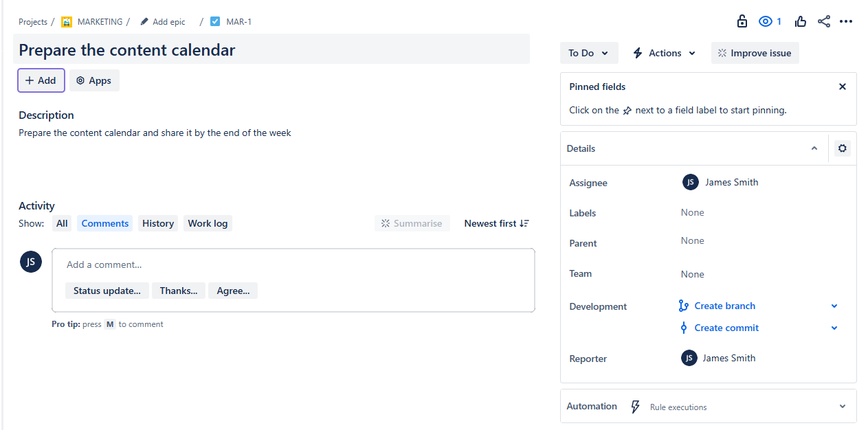
Task: Click the Automation lightning bolt icon
Action: (x=634, y=406)
